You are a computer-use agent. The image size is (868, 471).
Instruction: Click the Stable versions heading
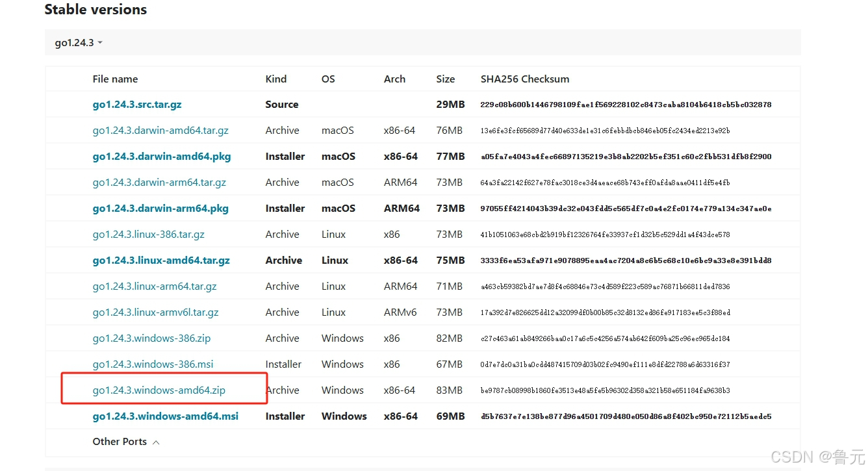(x=96, y=10)
